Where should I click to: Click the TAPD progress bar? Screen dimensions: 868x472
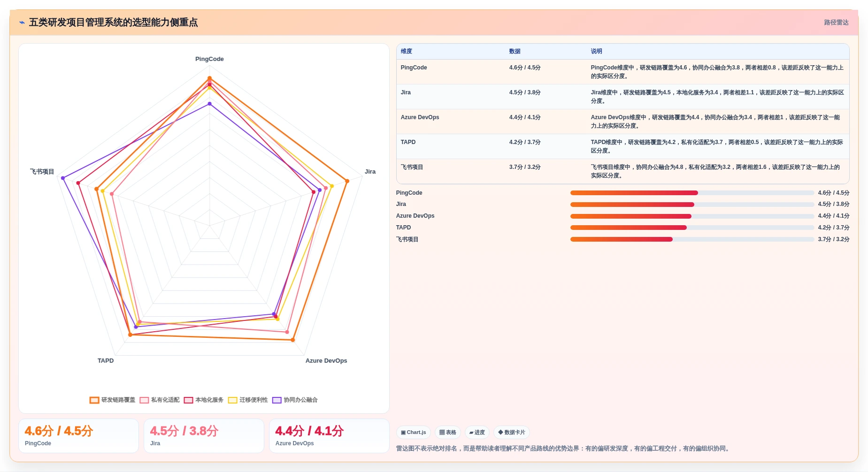pos(692,228)
